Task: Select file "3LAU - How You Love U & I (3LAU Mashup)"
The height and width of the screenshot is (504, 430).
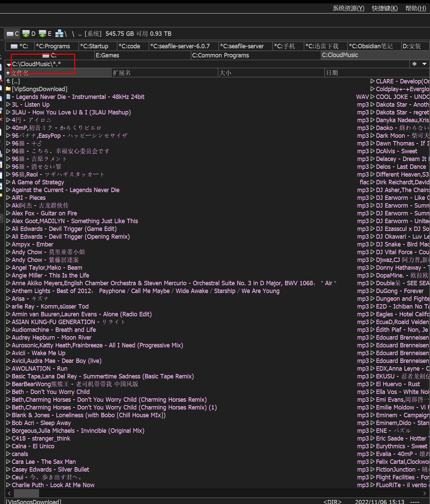Action: pyautogui.click(x=71, y=112)
